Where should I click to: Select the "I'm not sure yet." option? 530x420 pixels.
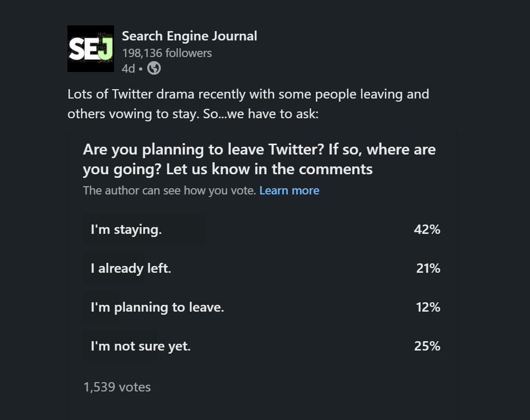click(x=141, y=346)
